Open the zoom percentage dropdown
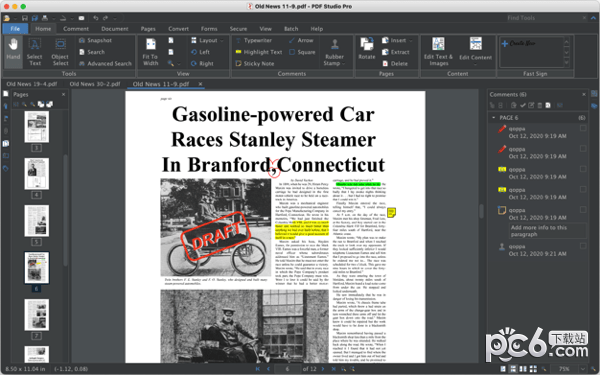This screenshot has width=600, height=375. [x=583, y=369]
